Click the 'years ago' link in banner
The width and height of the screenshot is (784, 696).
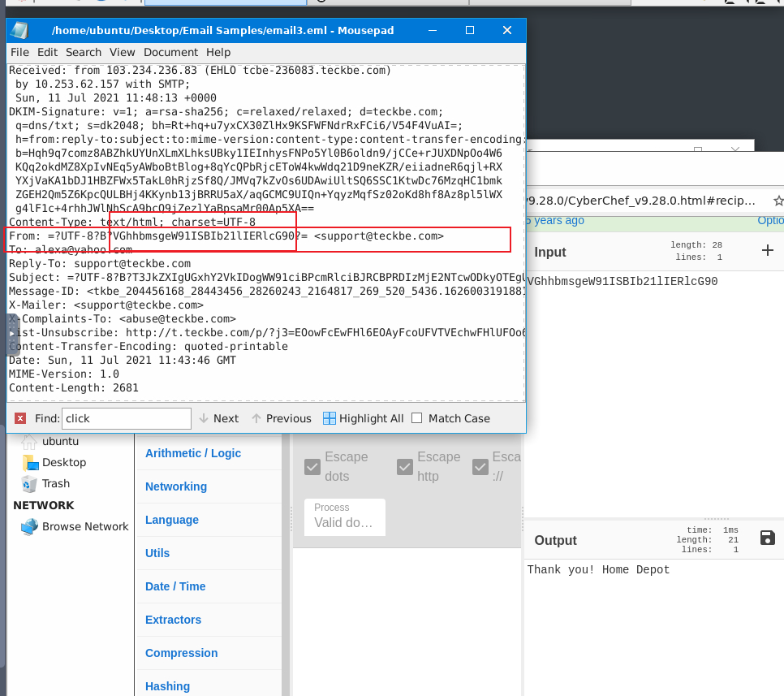[x=558, y=221]
